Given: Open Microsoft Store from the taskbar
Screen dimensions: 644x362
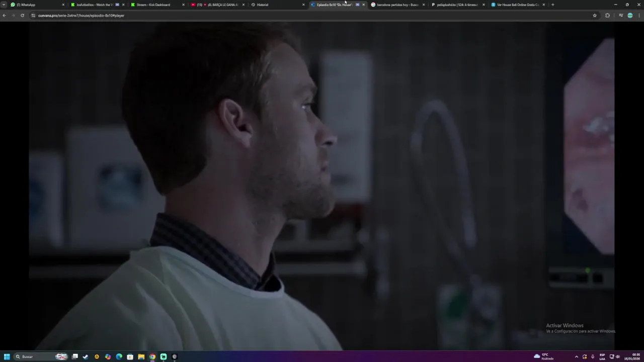Looking at the screenshot, I should [x=130, y=356].
